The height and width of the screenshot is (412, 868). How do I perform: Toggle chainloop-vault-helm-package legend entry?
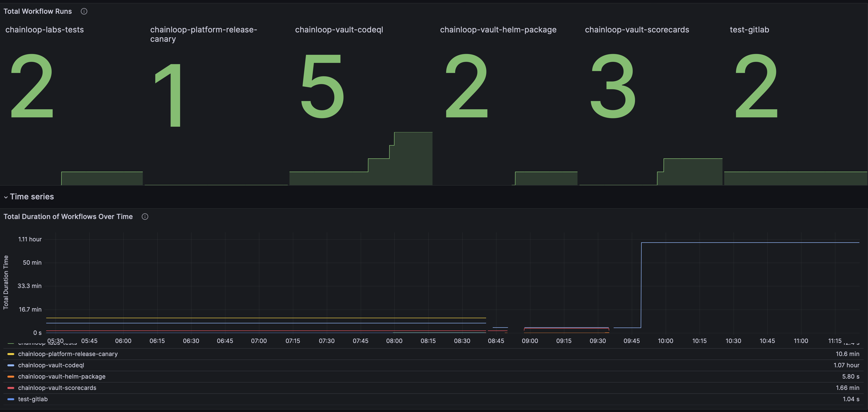62,376
